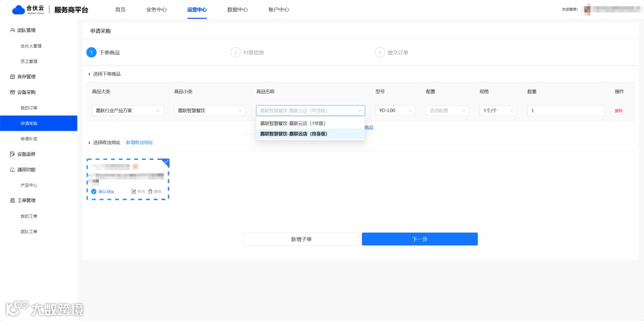This screenshot has width=644, height=321.
Task: Click the 选择收货地址 section heading
Action: pos(107,143)
